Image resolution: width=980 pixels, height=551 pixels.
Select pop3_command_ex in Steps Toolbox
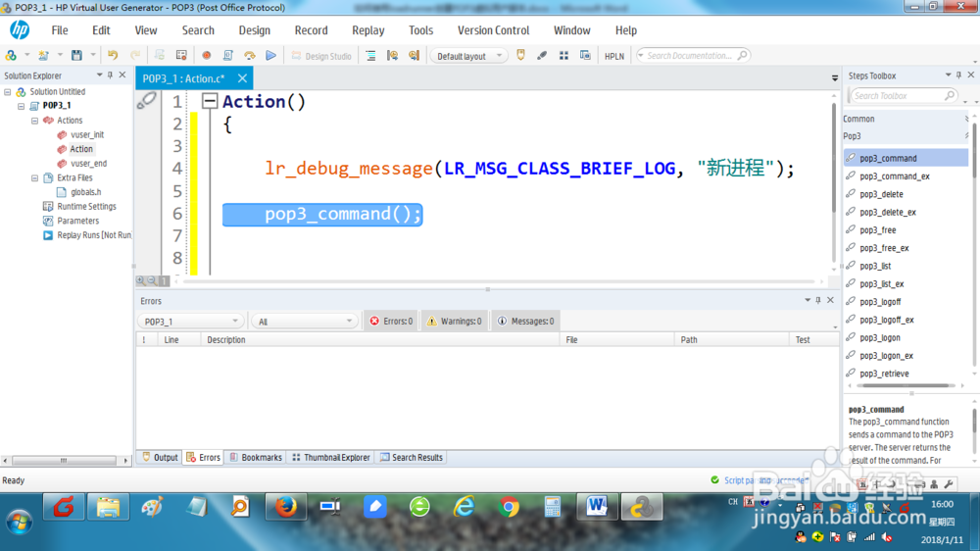coord(895,177)
